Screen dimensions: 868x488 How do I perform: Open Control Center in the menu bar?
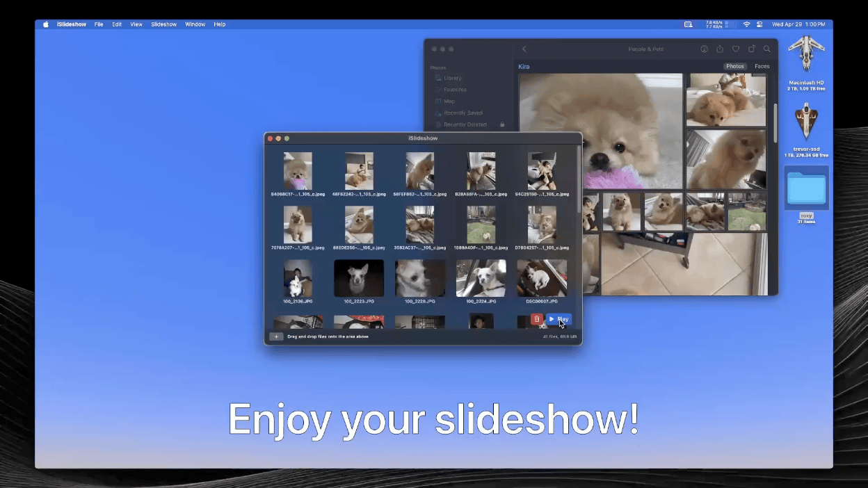click(x=761, y=24)
